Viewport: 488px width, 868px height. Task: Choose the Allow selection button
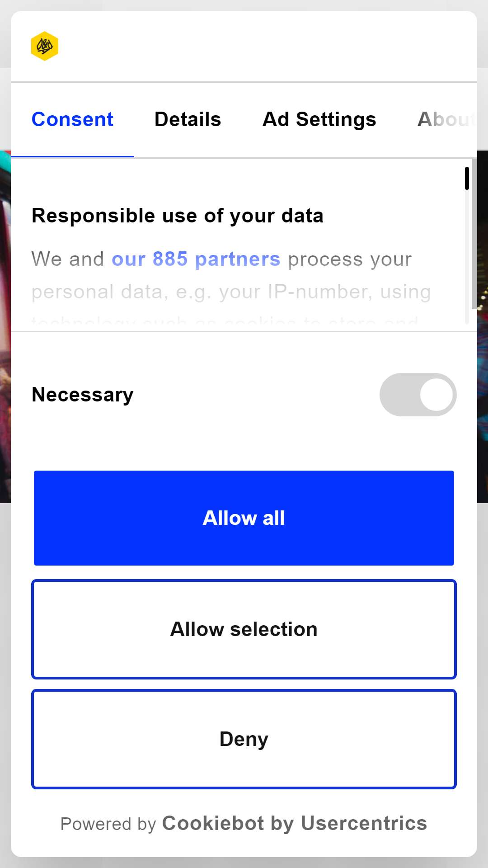(x=244, y=629)
